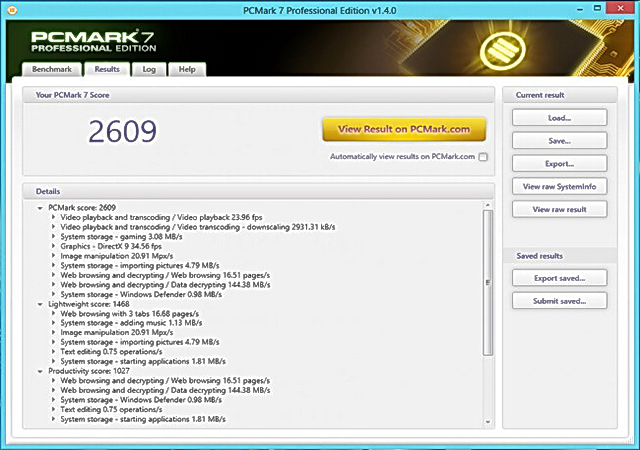Image resolution: width=640 pixels, height=450 pixels.
Task: Click the Save... button
Action: [x=559, y=141]
